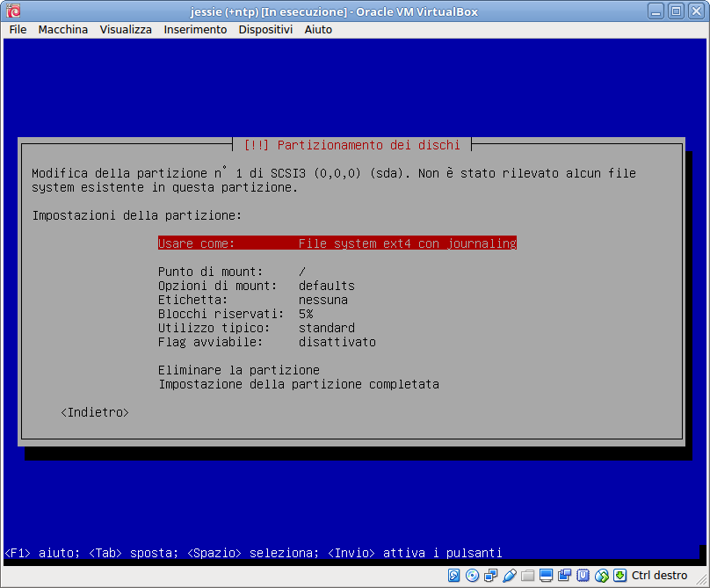The height and width of the screenshot is (588, 710).
Task: Close the VirtualBox window
Action: click(696, 11)
